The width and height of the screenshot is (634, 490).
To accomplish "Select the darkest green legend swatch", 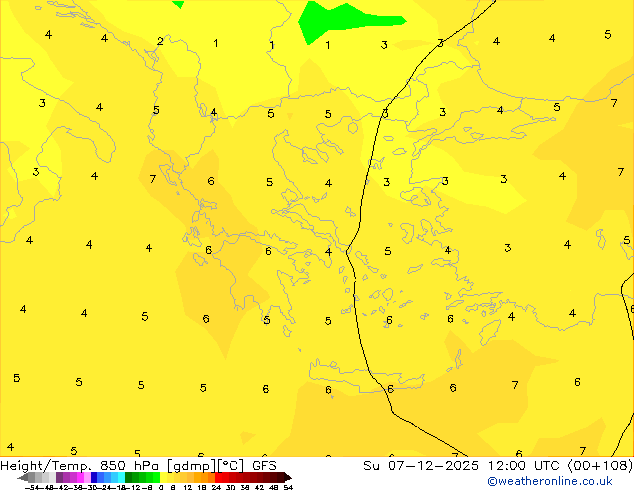I will 129,477.
